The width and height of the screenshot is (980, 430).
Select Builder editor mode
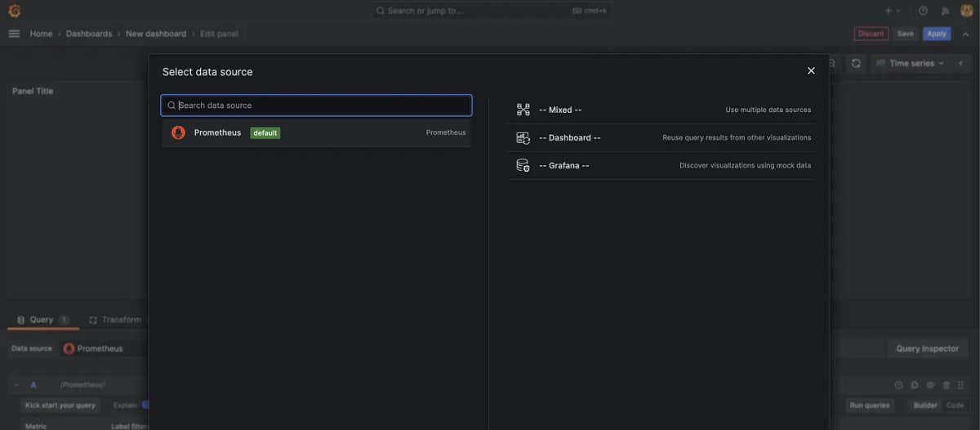(925, 405)
